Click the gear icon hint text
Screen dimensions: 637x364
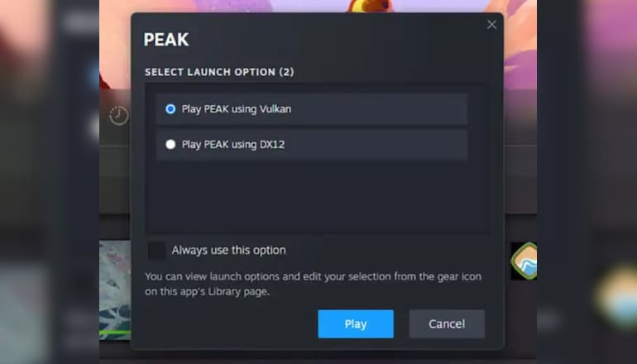pyautogui.click(x=313, y=284)
